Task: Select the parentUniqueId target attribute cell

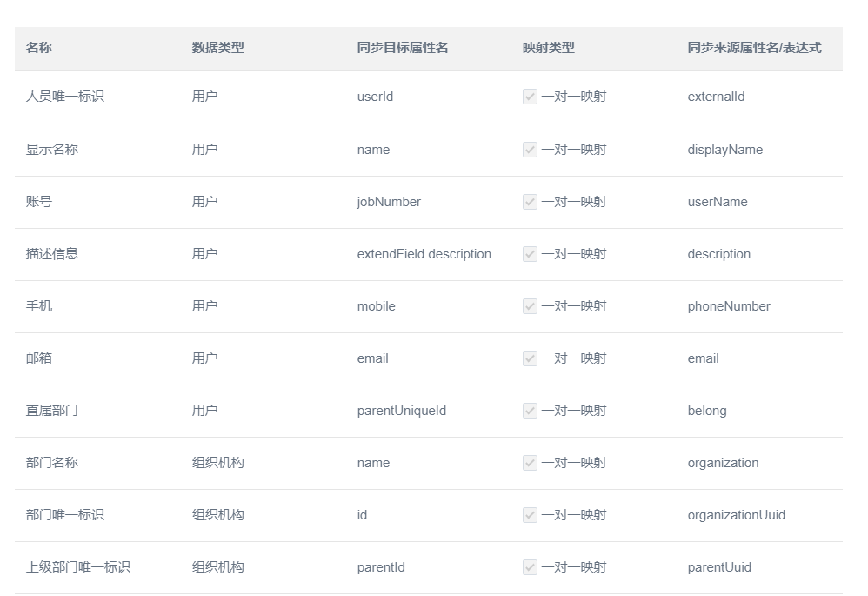Action: click(401, 411)
